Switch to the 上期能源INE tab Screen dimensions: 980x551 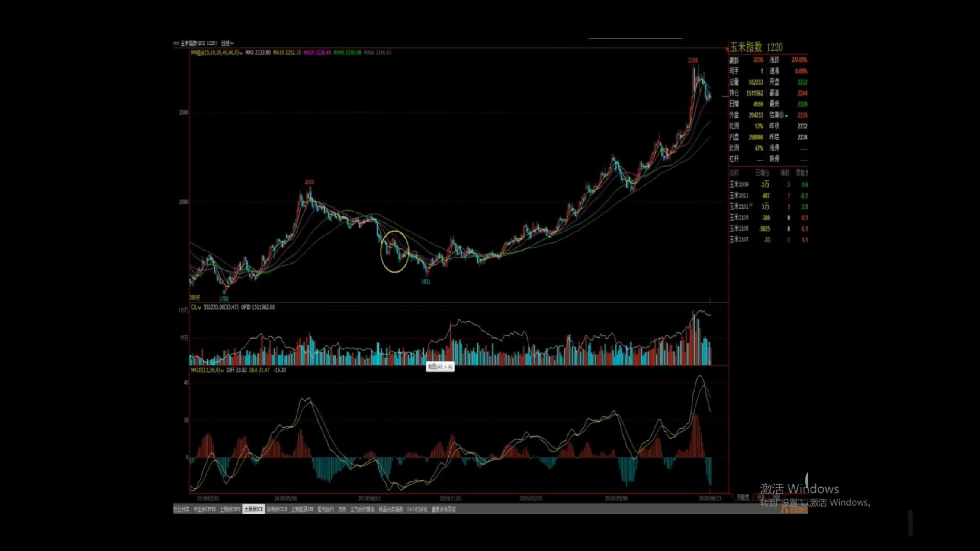303,509
